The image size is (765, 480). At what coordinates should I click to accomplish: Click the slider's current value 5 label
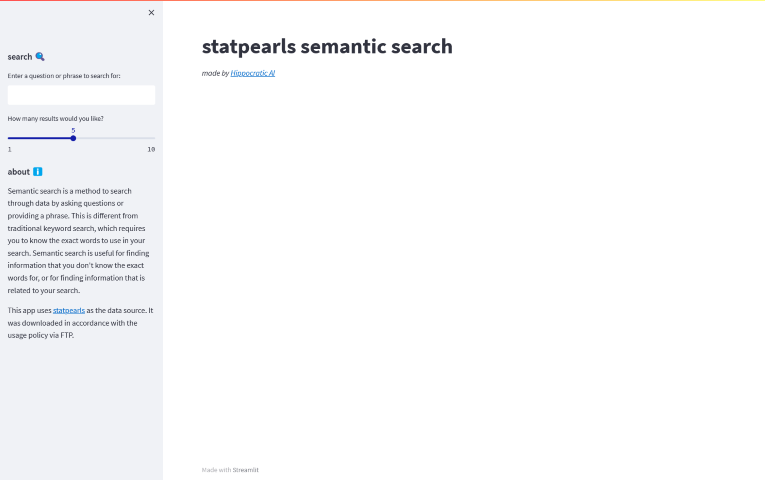[x=73, y=130]
